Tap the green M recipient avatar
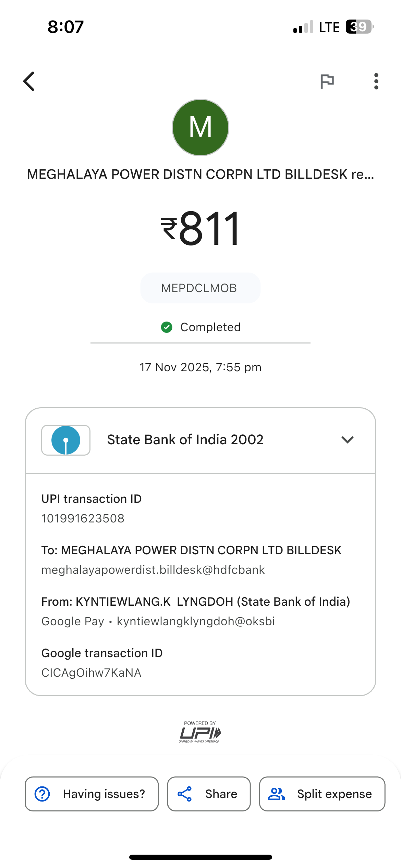 tap(200, 128)
